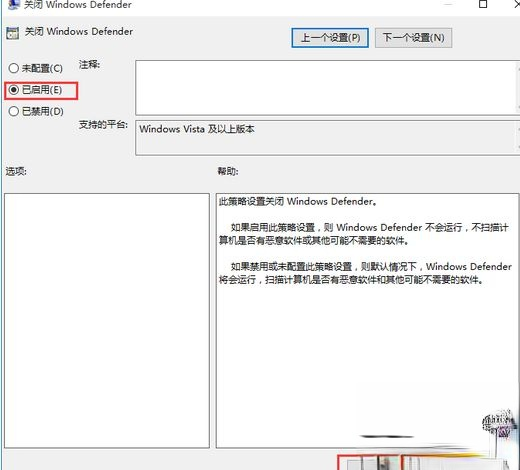Select the 未配置(C) radio option

pos(36,68)
